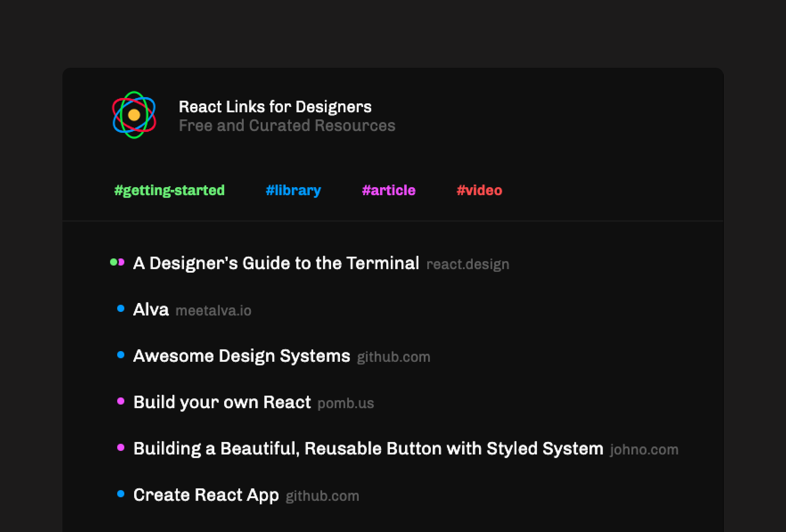Open the React Links for Designers title
The width and height of the screenshot is (786, 532).
[275, 107]
